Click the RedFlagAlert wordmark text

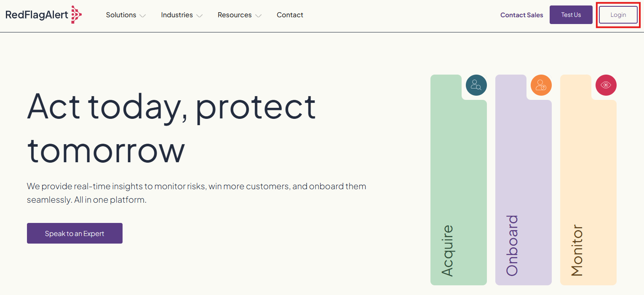(37, 15)
